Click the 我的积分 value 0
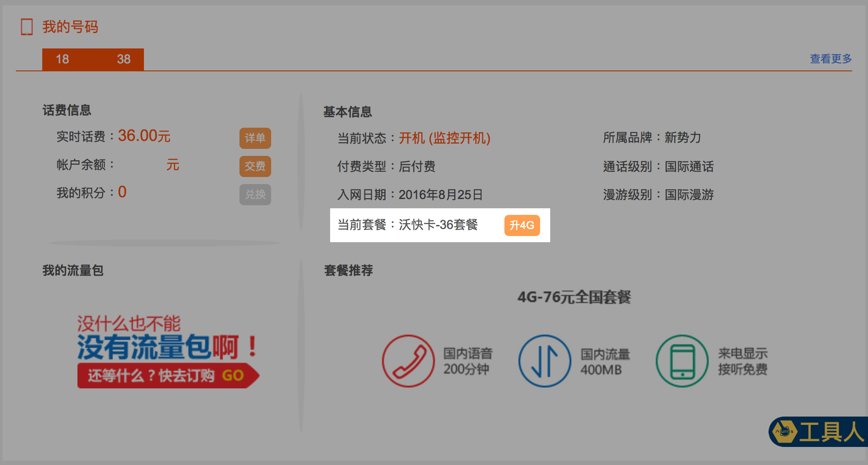 coord(122,192)
